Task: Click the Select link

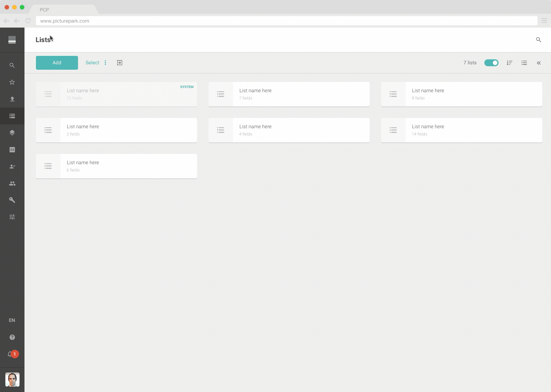Action: 92,63
